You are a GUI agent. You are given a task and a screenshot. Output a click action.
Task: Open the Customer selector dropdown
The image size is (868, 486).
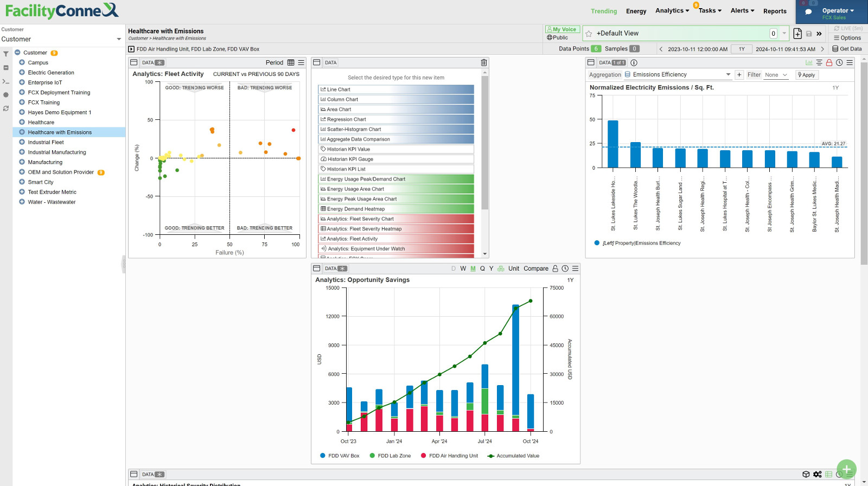coord(61,39)
